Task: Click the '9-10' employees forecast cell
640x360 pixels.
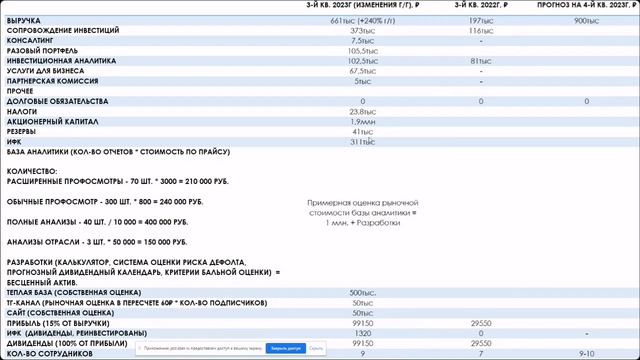Action: click(587, 353)
